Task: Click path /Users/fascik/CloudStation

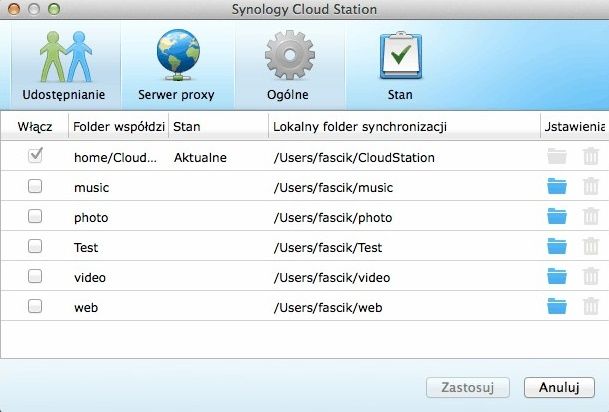Action: tap(354, 158)
